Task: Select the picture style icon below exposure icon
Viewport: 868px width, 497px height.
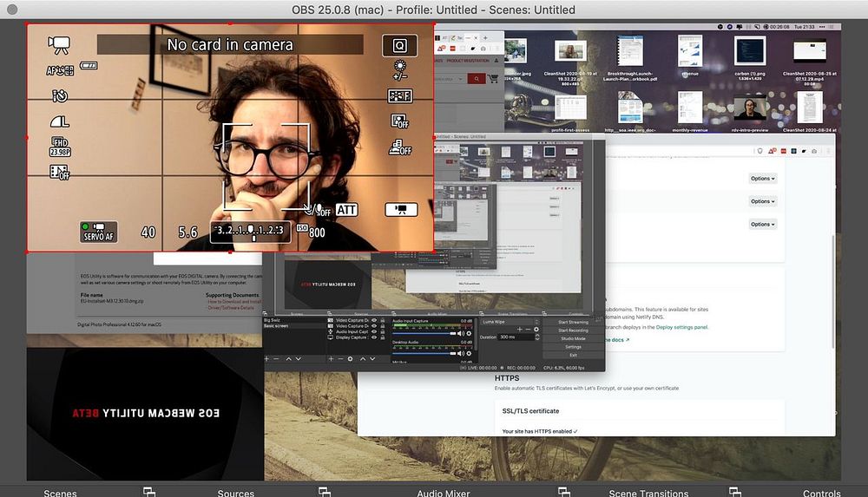Action: click(x=399, y=96)
